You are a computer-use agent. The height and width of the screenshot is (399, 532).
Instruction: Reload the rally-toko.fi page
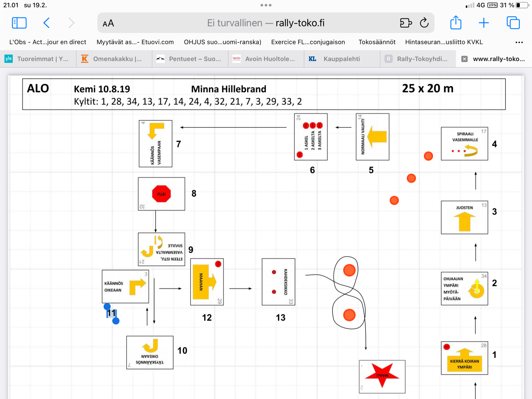pos(424,23)
